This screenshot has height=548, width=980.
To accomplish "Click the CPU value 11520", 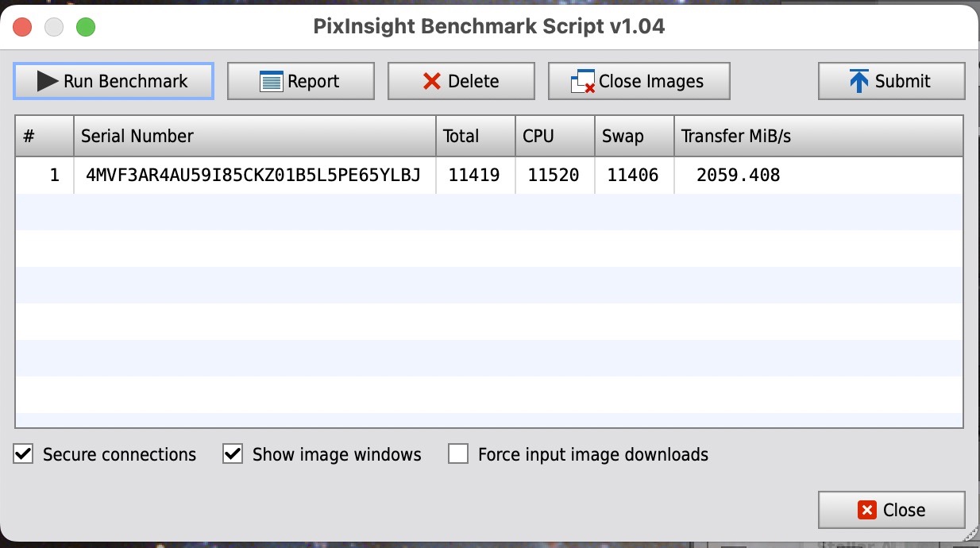I will [x=554, y=176].
